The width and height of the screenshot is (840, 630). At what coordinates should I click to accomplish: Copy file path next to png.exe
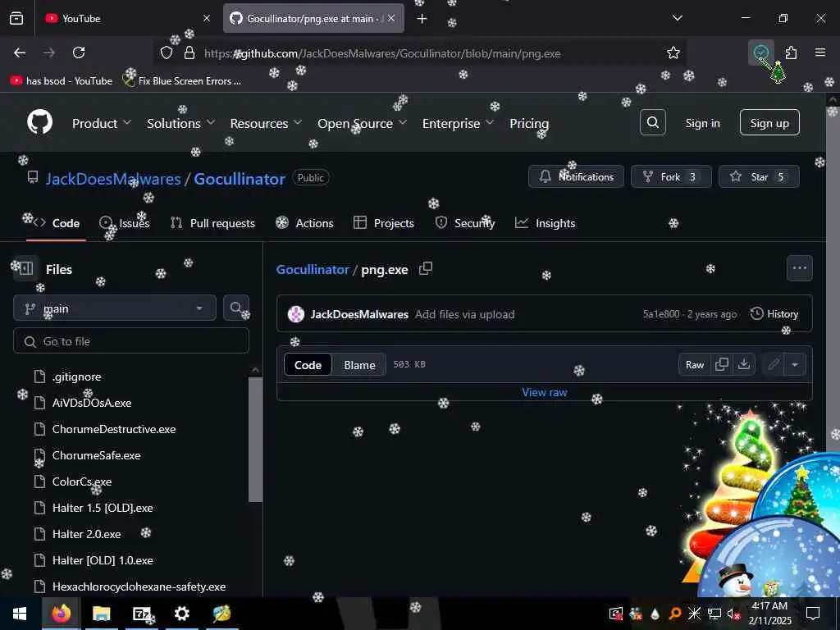pyautogui.click(x=426, y=268)
